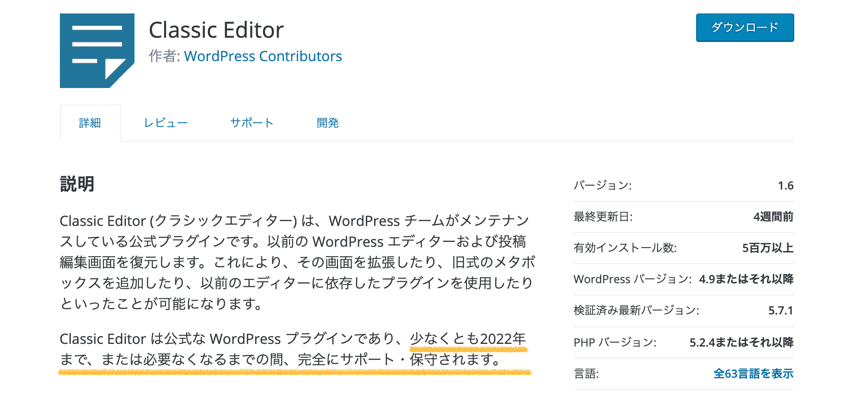Click the WordPress バージョン value 4.9またはそれ以降
Screen dimensions: 868x412
(746, 279)
